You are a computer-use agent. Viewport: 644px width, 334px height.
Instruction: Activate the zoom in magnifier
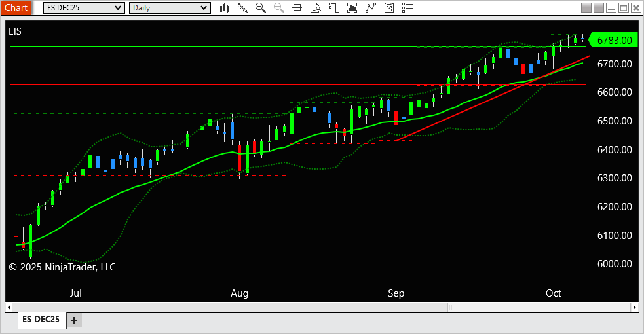(x=260, y=8)
